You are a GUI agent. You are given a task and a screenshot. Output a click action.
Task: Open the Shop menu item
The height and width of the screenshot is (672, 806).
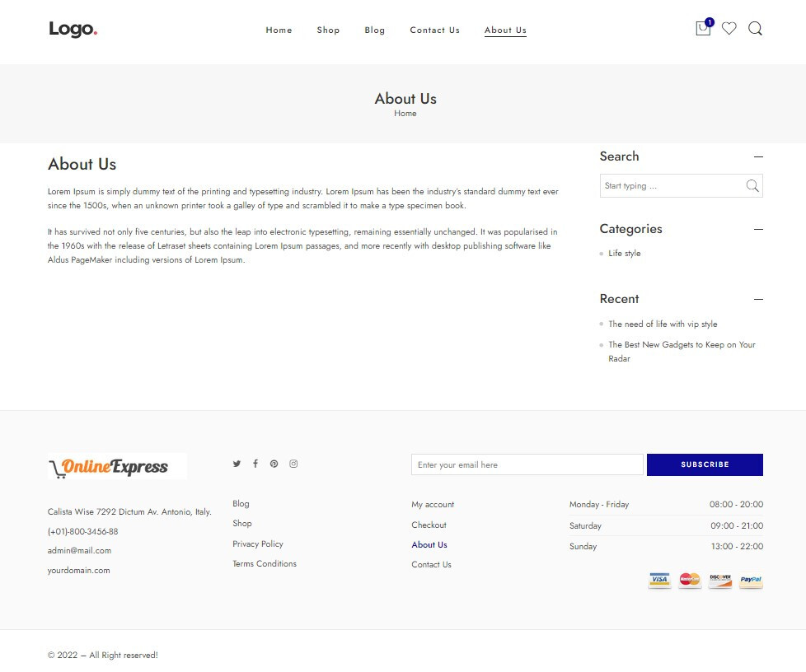coord(328,30)
